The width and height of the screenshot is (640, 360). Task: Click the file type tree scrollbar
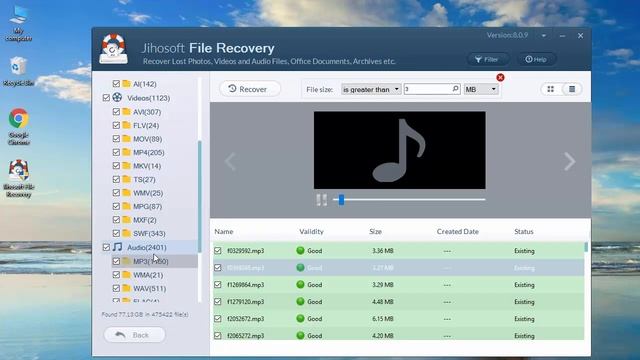click(200, 196)
